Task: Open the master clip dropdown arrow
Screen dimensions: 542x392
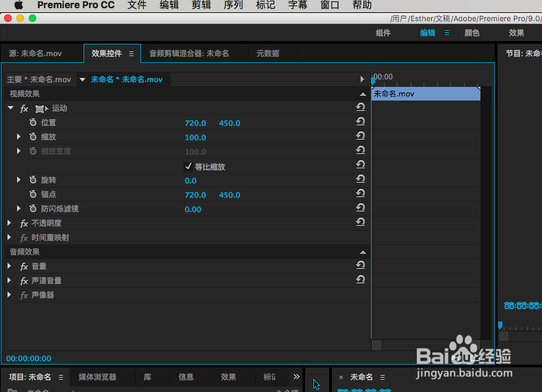Action: pyautogui.click(x=82, y=79)
